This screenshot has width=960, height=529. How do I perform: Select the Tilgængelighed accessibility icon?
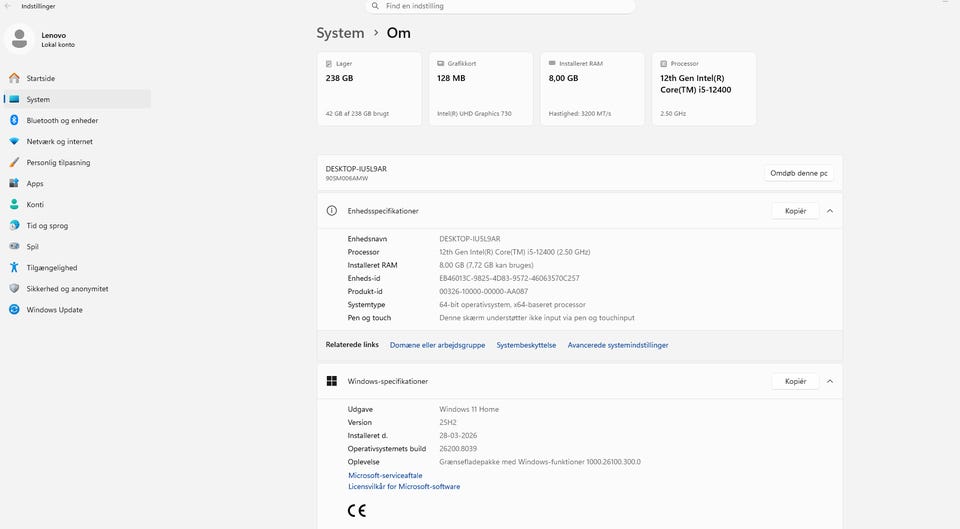[14, 268]
